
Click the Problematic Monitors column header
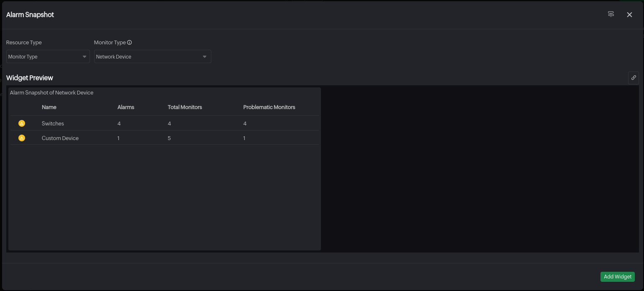point(269,107)
